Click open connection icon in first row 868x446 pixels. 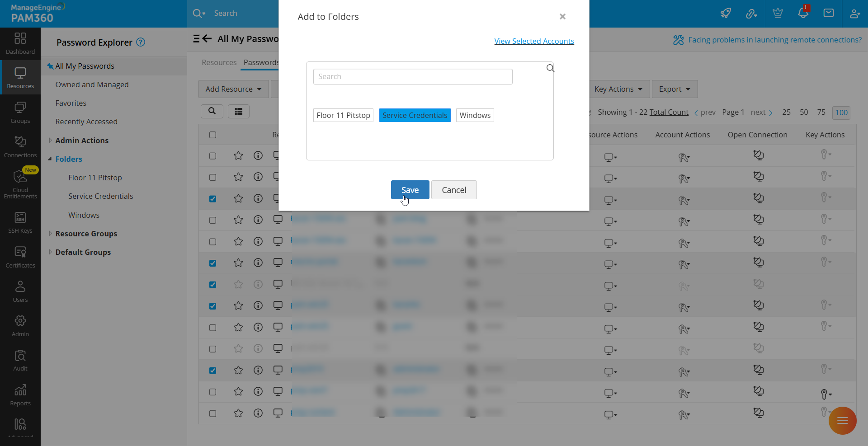tap(758, 155)
